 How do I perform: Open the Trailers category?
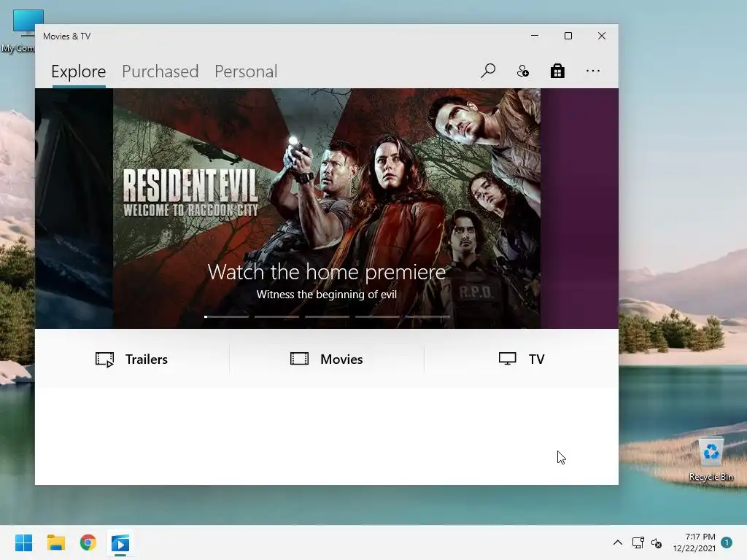pyautogui.click(x=131, y=359)
